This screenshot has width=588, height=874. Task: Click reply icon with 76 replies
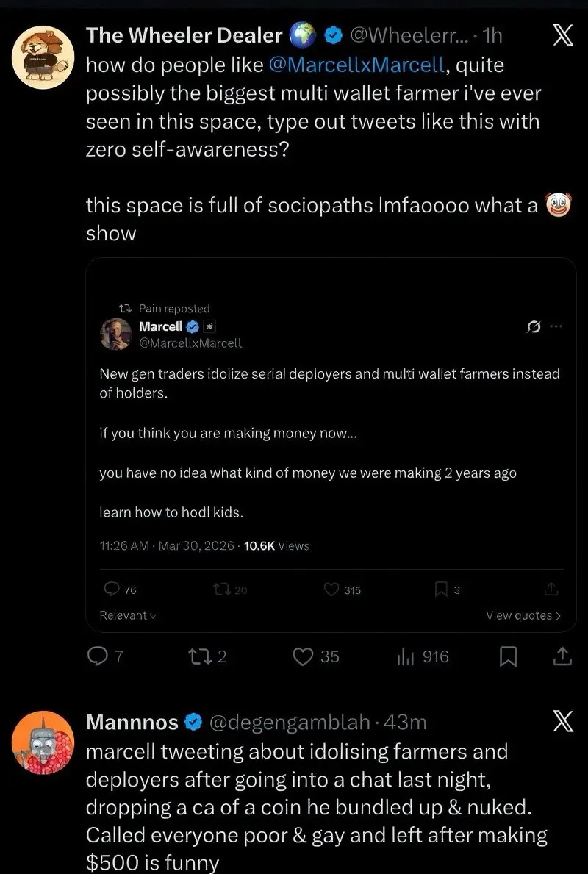[112, 590]
